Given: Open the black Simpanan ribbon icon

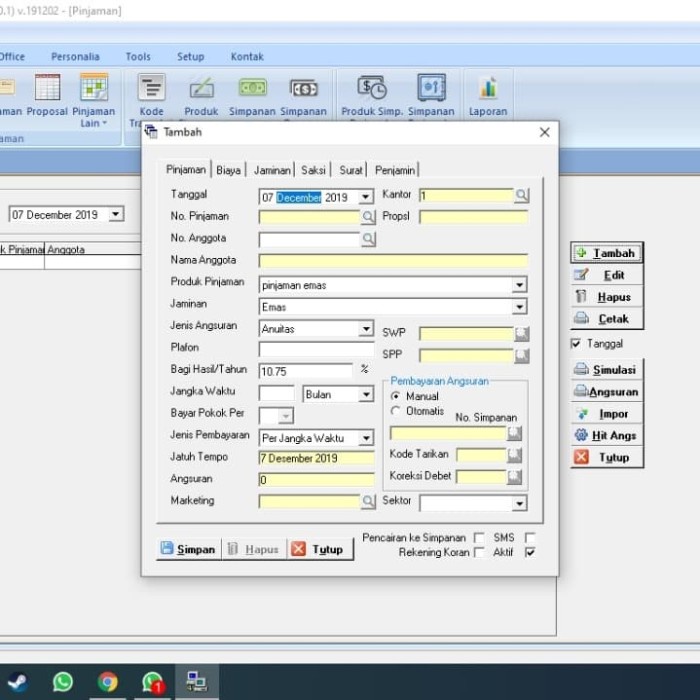Looking at the screenshot, I should [x=304, y=88].
